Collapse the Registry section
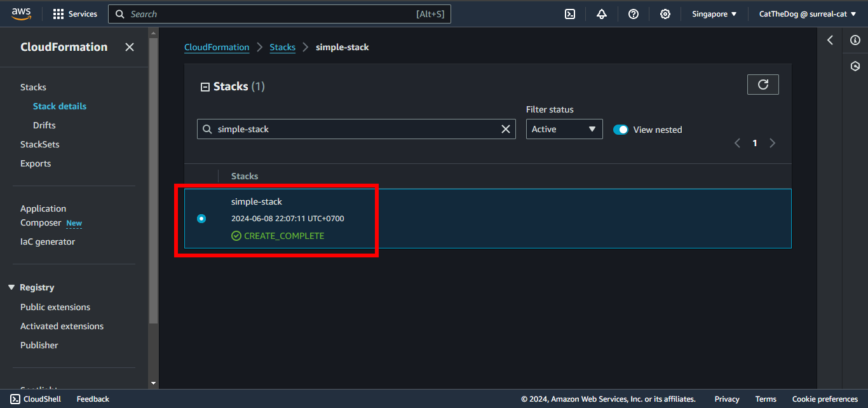This screenshot has height=408, width=868. (x=11, y=287)
